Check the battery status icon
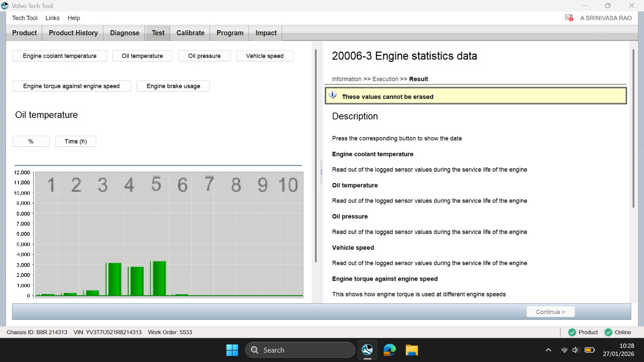 pyautogui.click(x=590, y=350)
